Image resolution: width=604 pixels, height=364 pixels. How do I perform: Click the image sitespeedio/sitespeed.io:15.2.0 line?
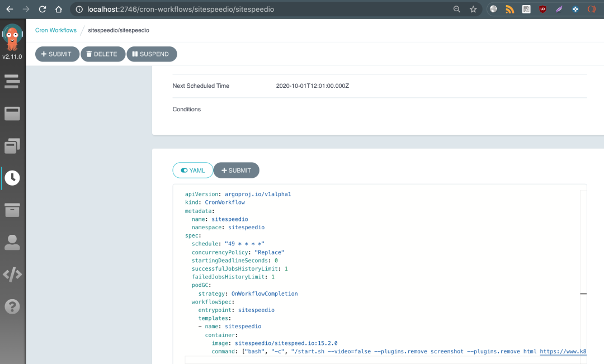(275, 343)
